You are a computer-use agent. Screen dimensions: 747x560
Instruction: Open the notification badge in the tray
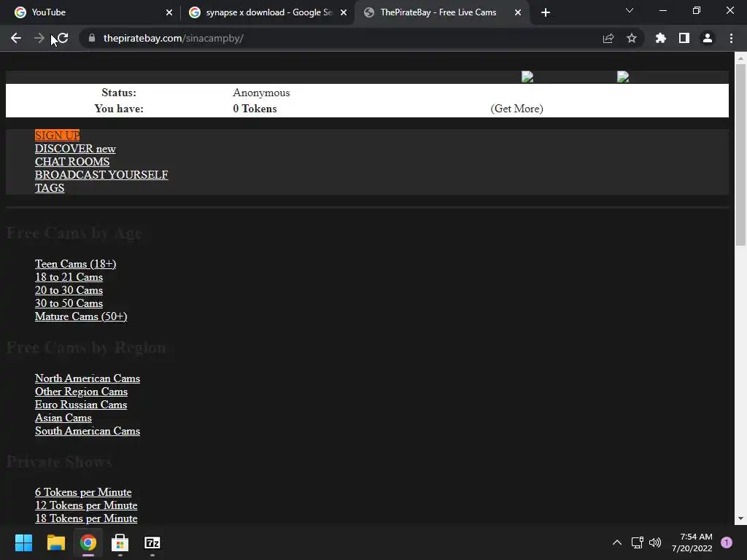(727, 542)
